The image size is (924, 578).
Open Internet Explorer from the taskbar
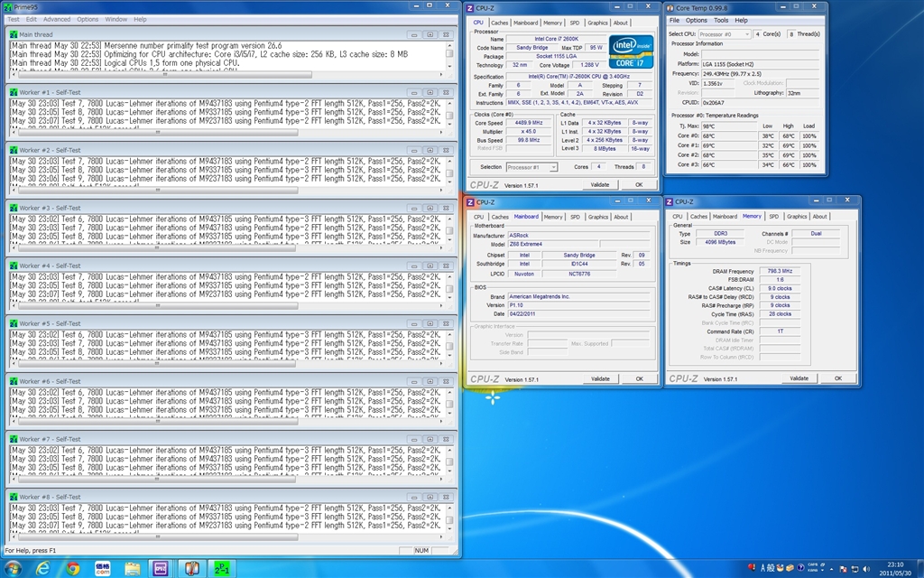click(x=42, y=568)
